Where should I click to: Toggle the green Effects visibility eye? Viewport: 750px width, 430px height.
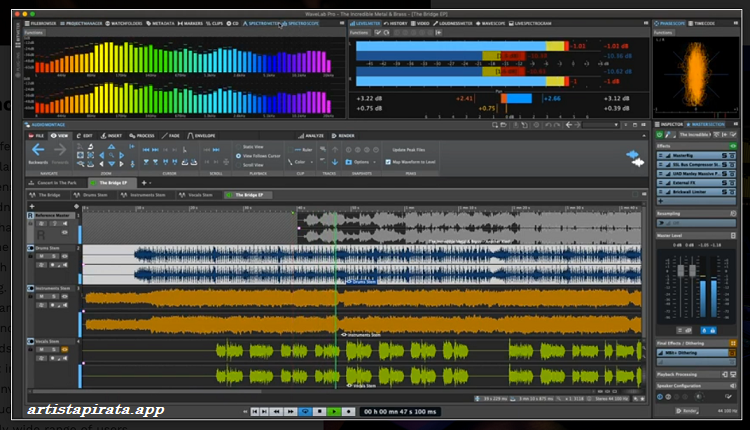732,146
